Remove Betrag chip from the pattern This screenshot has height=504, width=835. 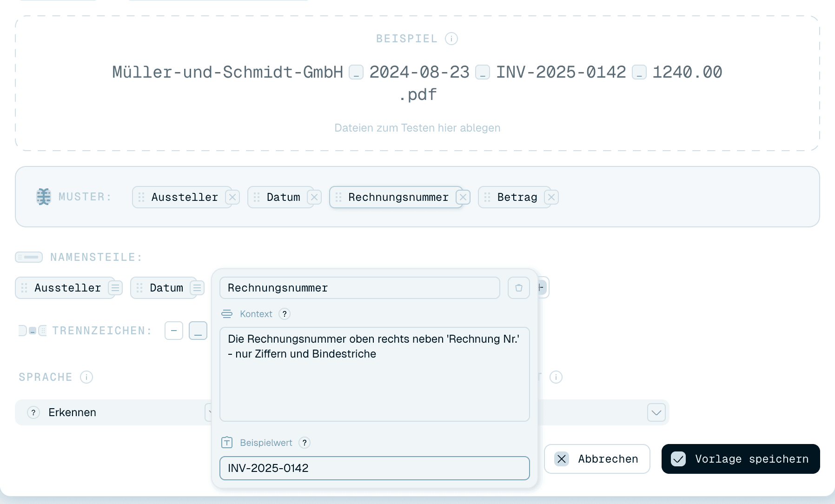(x=551, y=197)
